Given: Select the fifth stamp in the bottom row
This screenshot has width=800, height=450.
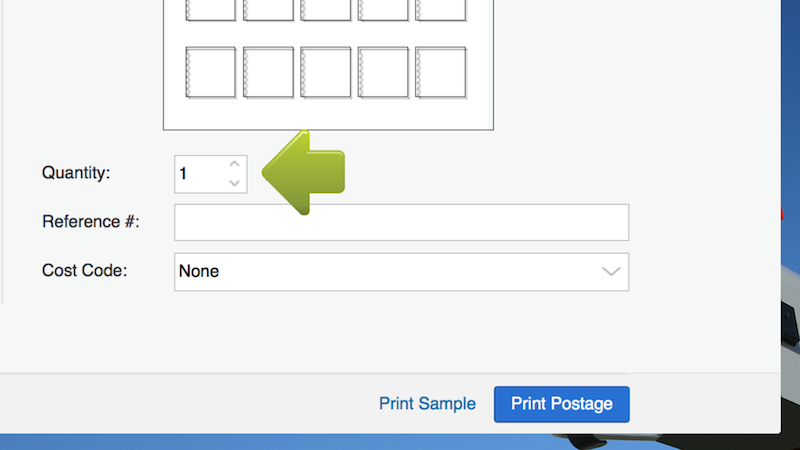Looking at the screenshot, I should pos(440,72).
